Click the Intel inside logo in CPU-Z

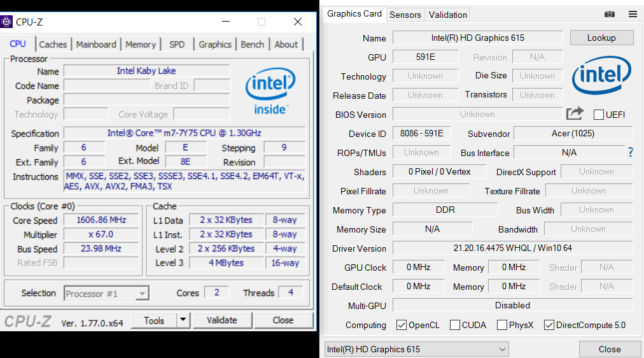(270, 91)
